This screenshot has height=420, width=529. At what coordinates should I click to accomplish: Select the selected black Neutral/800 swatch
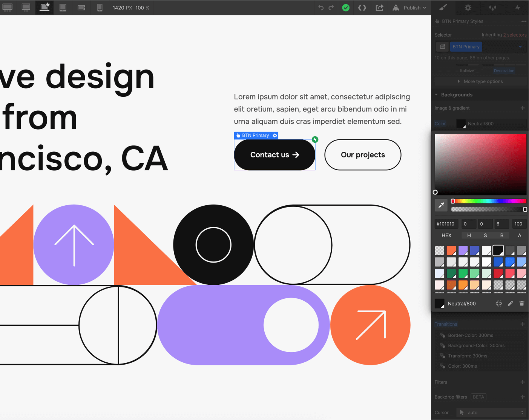click(x=498, y=250)
